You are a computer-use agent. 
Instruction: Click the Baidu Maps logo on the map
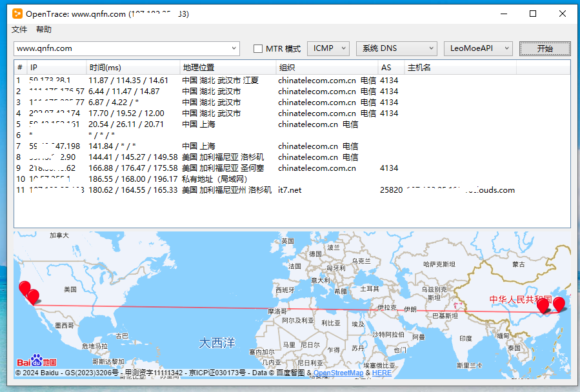36,362
